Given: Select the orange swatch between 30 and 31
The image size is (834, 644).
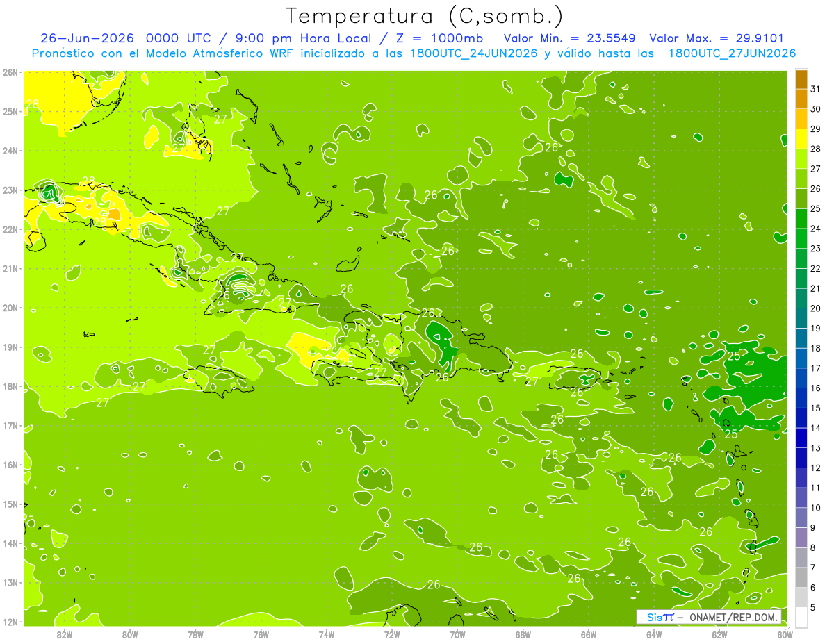Looking at the screenshot, I should pos(801,99).
